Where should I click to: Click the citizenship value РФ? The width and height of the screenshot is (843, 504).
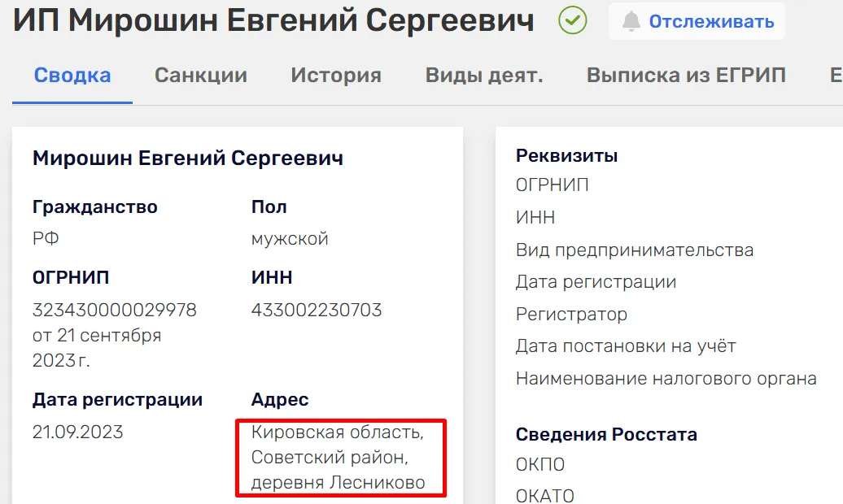coord(46,238)
